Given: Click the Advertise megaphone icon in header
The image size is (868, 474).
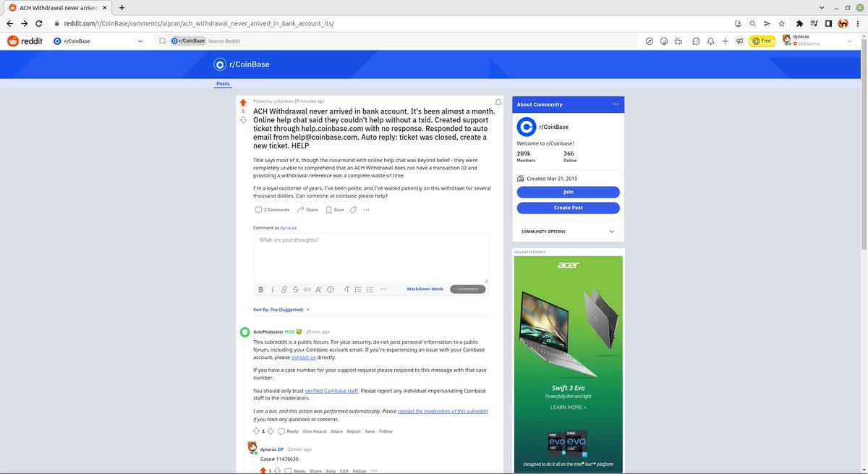Looking at the screenshot, I should [739, 41].
